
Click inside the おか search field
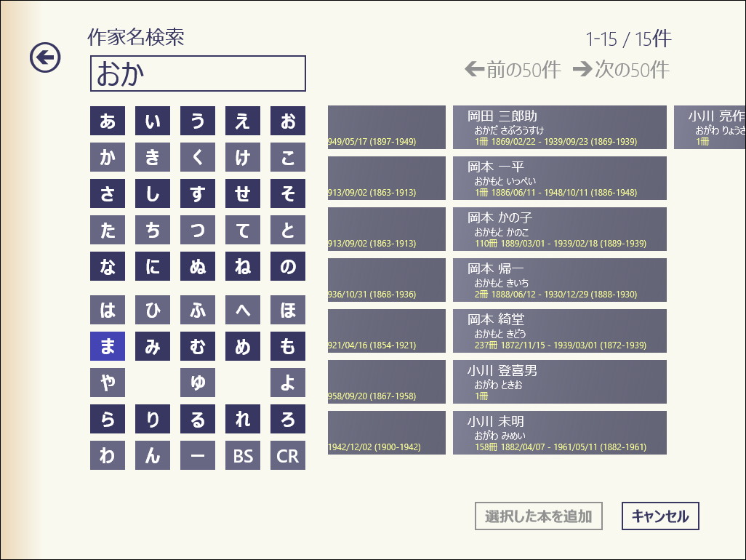tap(198, 73)
